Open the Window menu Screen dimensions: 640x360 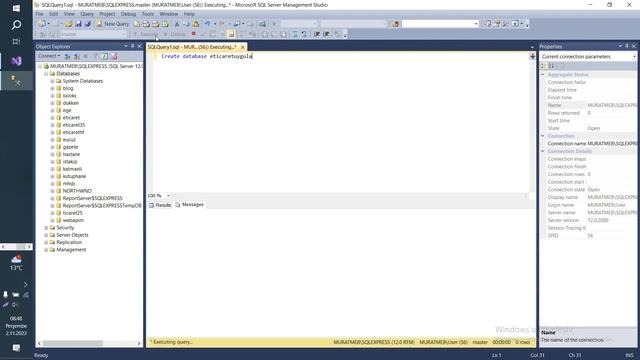coord(169,14)
